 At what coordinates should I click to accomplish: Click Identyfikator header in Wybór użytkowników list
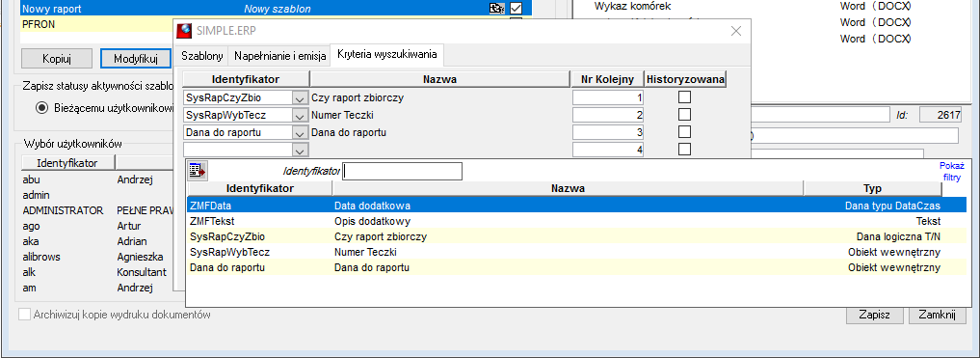coord(67,163)
